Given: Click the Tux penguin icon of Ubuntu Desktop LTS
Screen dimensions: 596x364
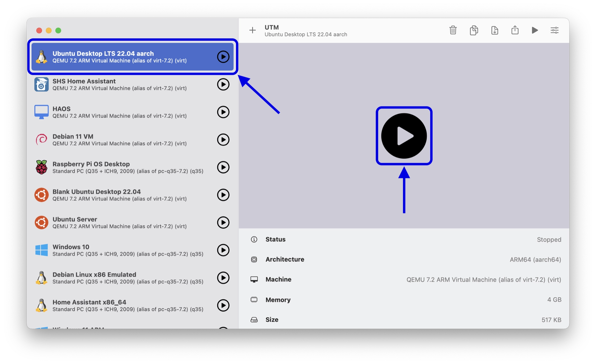Looking at the screenshot, I should point(41,57).
